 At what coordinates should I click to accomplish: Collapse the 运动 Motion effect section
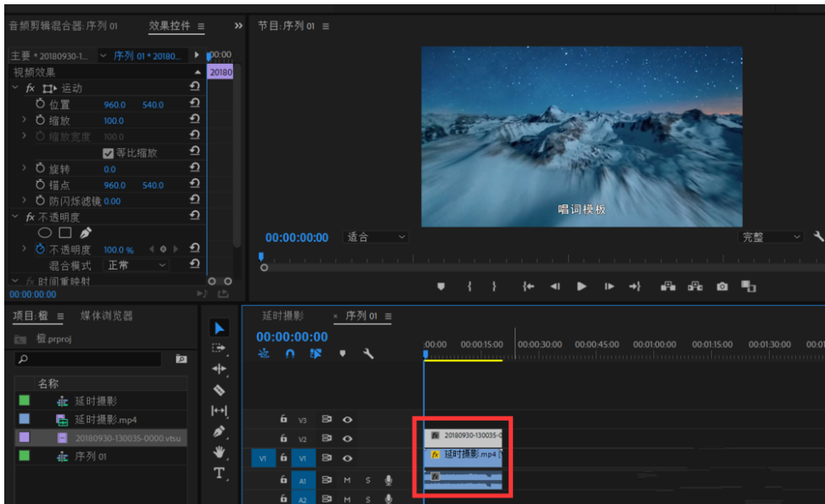(17, 88)
